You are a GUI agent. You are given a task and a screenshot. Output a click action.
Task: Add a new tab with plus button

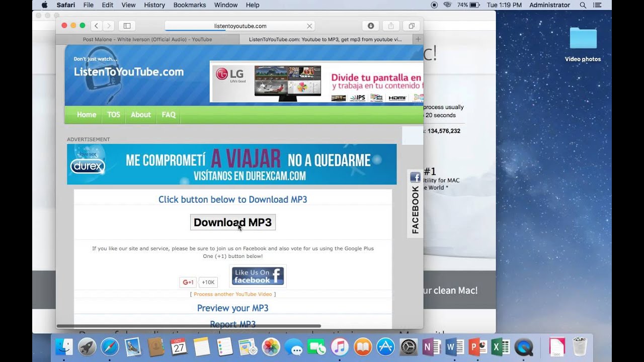(x=418, y=39)
